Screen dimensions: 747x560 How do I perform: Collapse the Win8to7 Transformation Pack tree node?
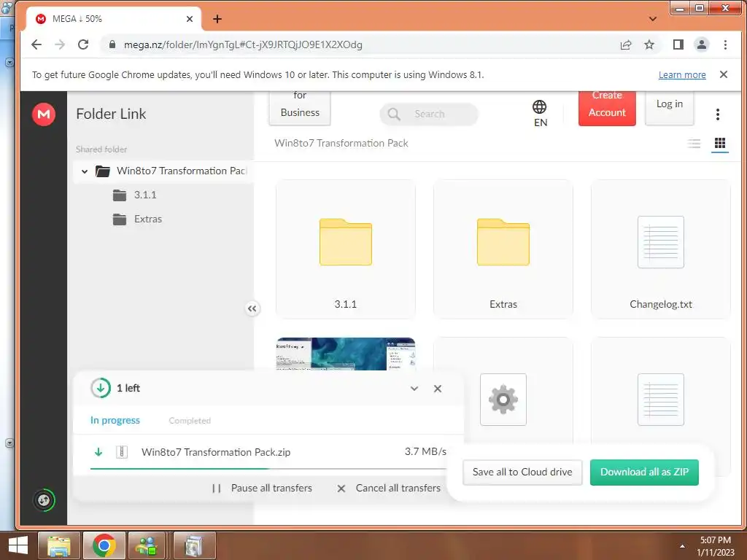[x=85, y=171]
